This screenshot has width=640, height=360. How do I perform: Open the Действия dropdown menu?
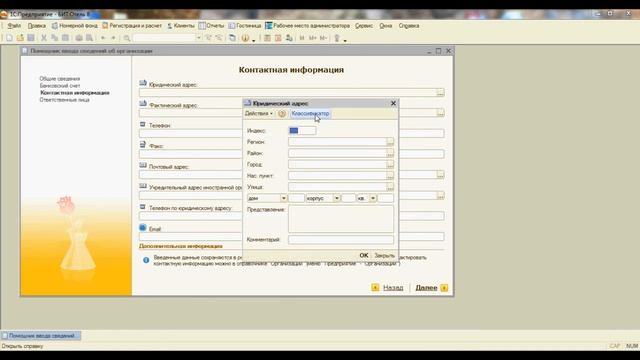(x=258, y=113)
